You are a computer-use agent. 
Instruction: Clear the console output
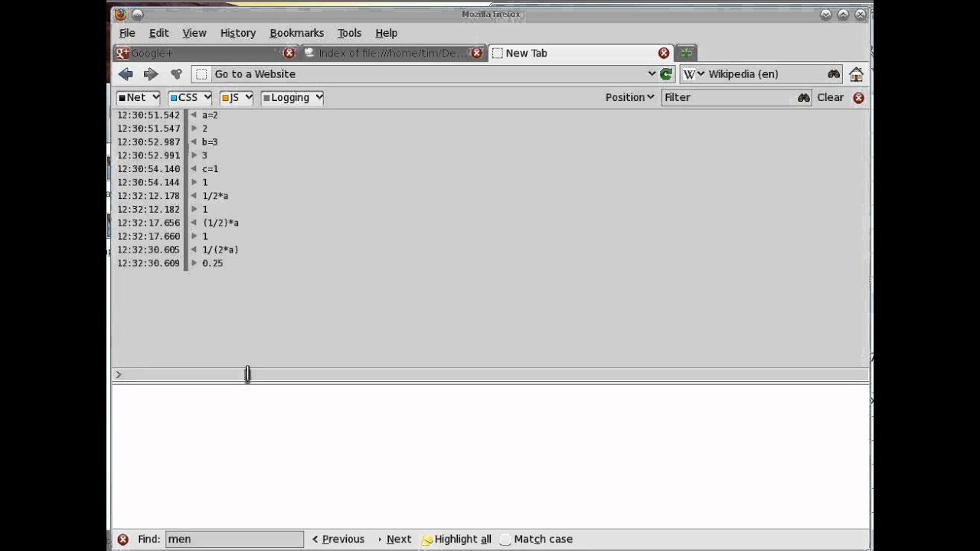point(830,97)
